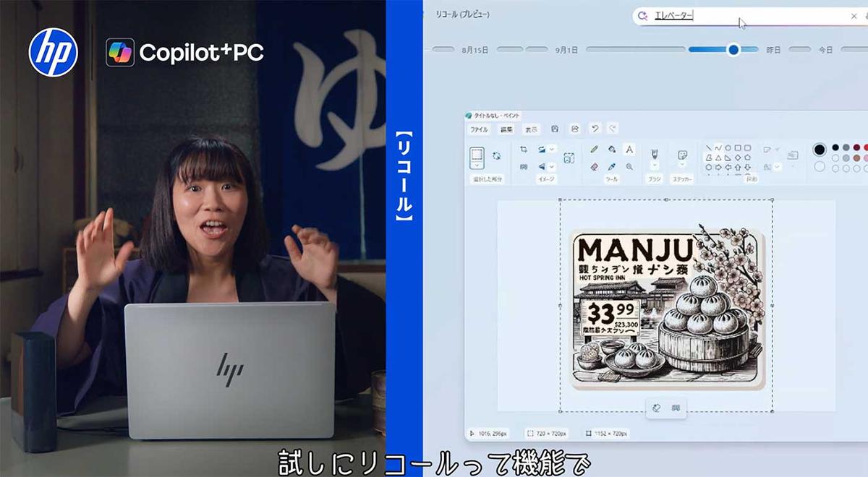The height and width of the screenshot is (477, 868).
Task: Select the secondary white color circle
Action: pos(820,166)
